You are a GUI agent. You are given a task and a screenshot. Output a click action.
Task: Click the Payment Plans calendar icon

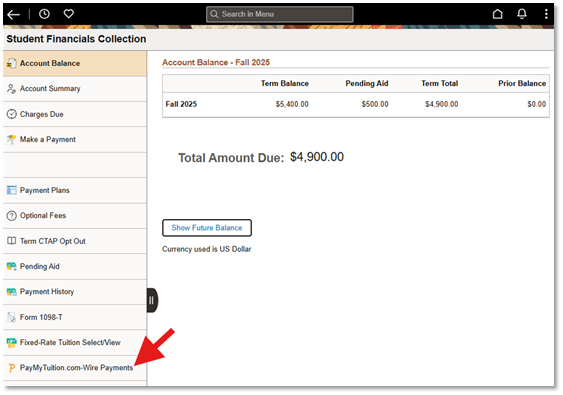point(11,190)
